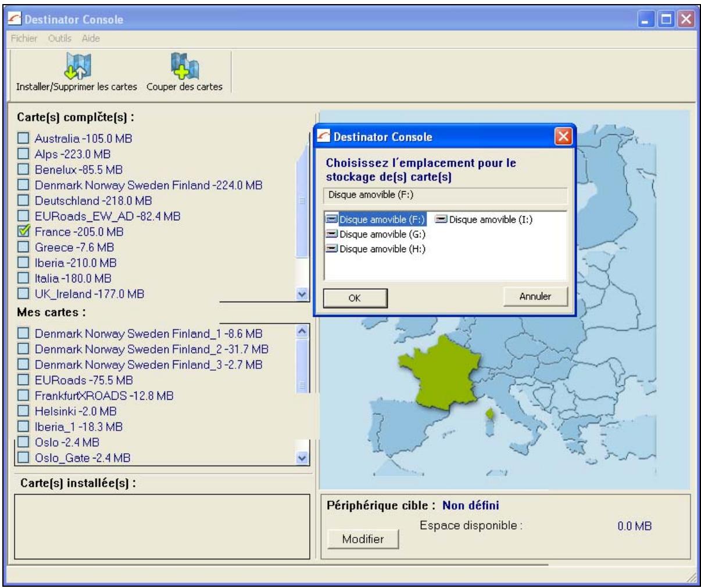Screen dimensions: 701x588
Task: Check the Alps -223.0 MB map
Action: 23,154
